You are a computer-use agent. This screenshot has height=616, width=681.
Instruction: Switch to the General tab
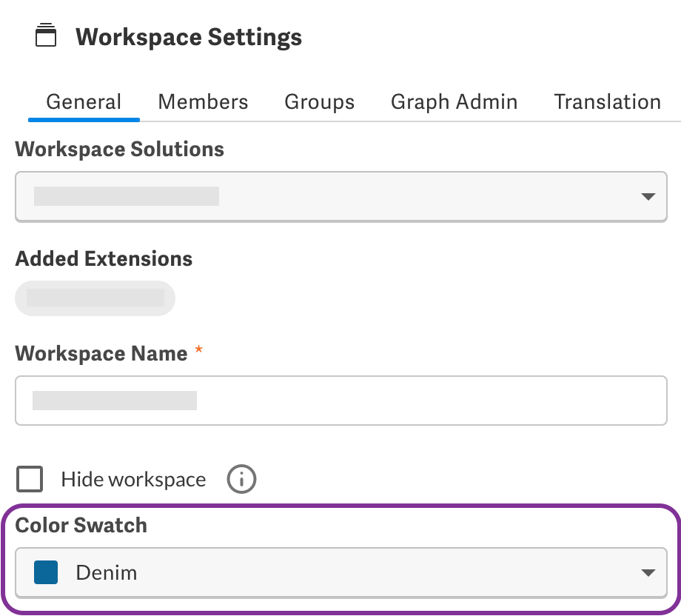pos(84,101)
